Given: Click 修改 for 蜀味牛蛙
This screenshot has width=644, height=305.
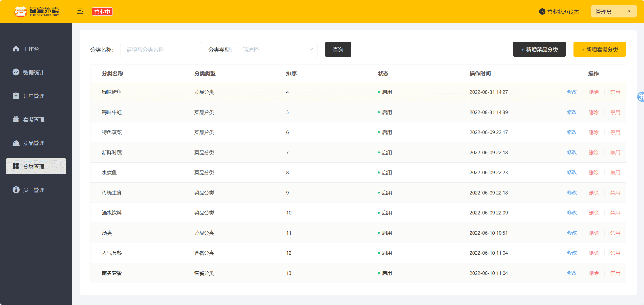Looking at the screenshot, I should (572, 112).
